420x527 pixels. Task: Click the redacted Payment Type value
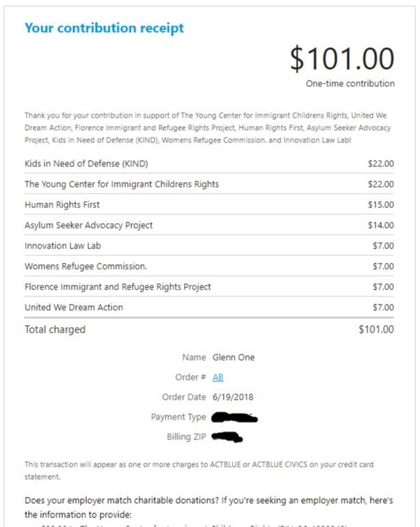pyautogui.click(x=235, y=417)
